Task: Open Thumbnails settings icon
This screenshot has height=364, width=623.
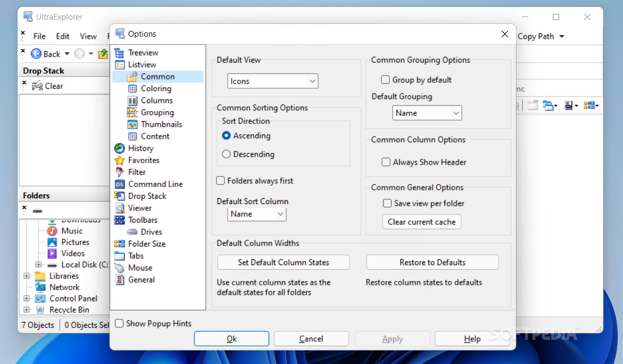Action: pyautogui.click(x=132, y=124)
